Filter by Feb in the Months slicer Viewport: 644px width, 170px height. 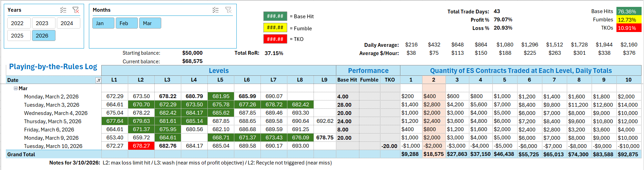coord(126,23)
